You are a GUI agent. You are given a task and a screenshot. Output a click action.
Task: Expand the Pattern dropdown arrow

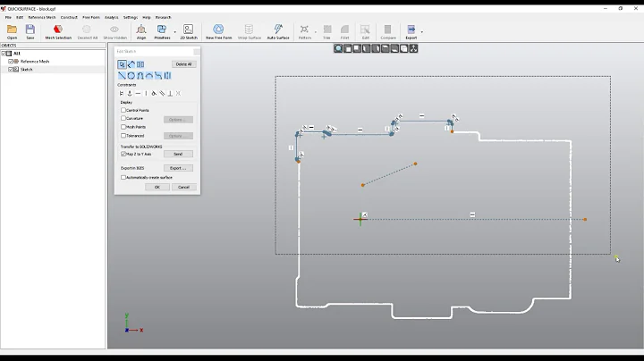click(x=316, y=32)
